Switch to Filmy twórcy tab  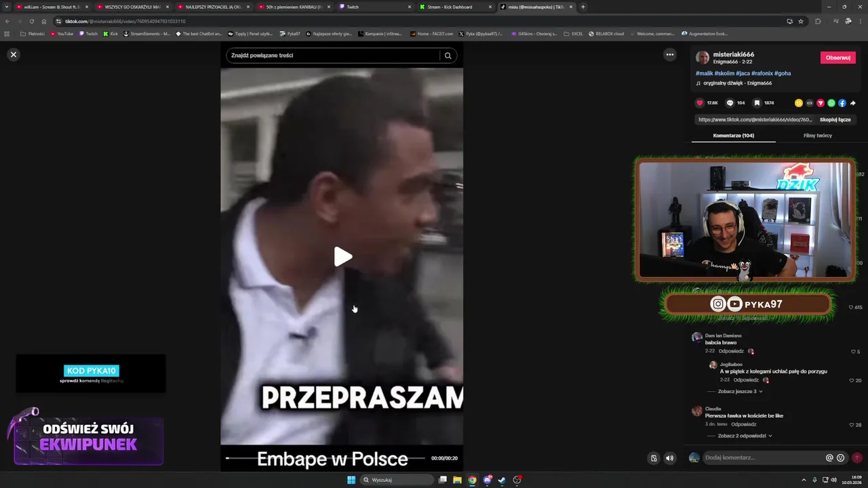click(x=817, y=136)
